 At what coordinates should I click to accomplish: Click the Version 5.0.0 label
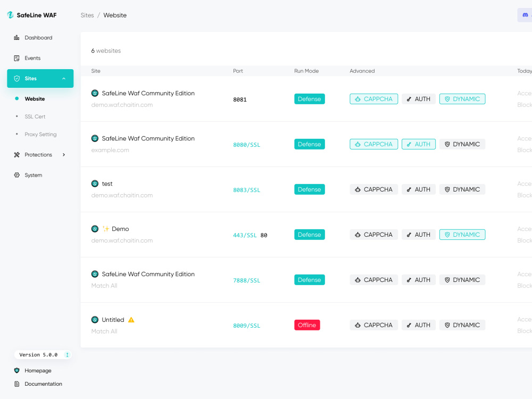(x=38, y=354)
